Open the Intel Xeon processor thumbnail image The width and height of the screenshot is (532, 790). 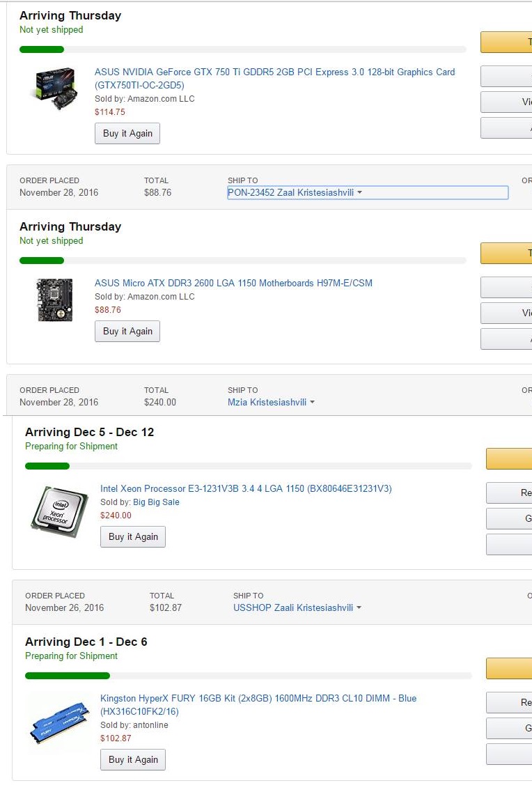[x=60, y=512]
